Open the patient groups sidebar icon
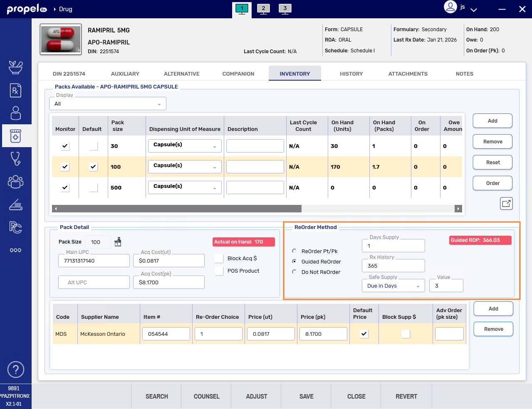The image size is (532, 409). coord(15,182)
